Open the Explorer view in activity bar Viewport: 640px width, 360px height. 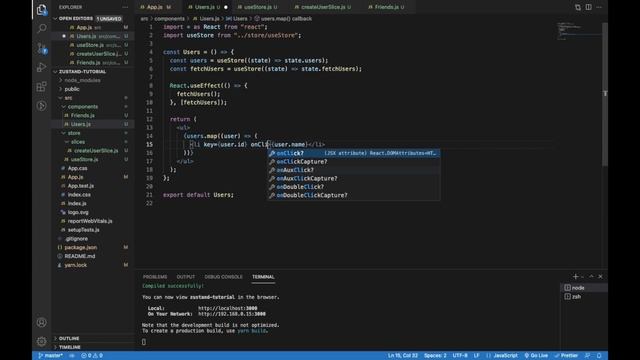click(41, 9)
